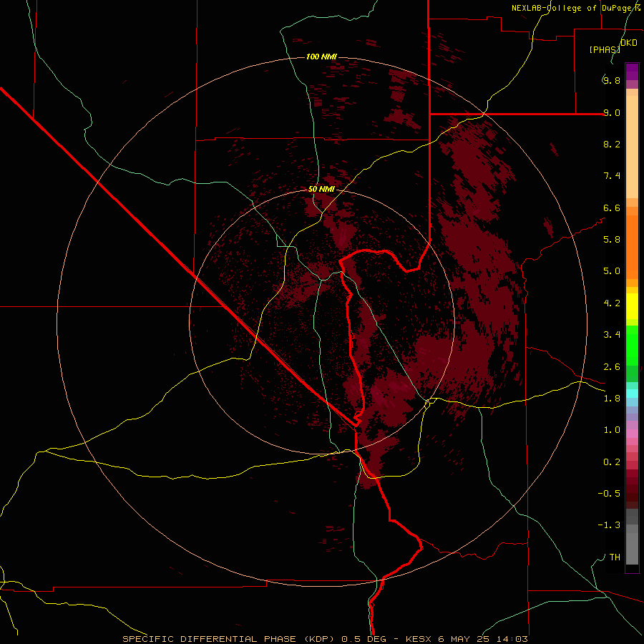This screenshot has height=644, width=644.
Task: Click the 1.0 legend value
Action: coord(612,430)
